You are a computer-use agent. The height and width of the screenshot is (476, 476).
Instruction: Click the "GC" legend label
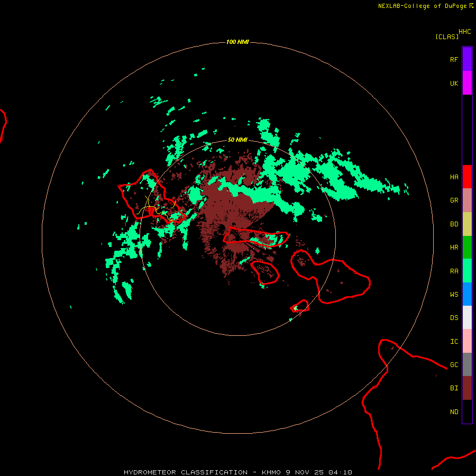[454, 365]
